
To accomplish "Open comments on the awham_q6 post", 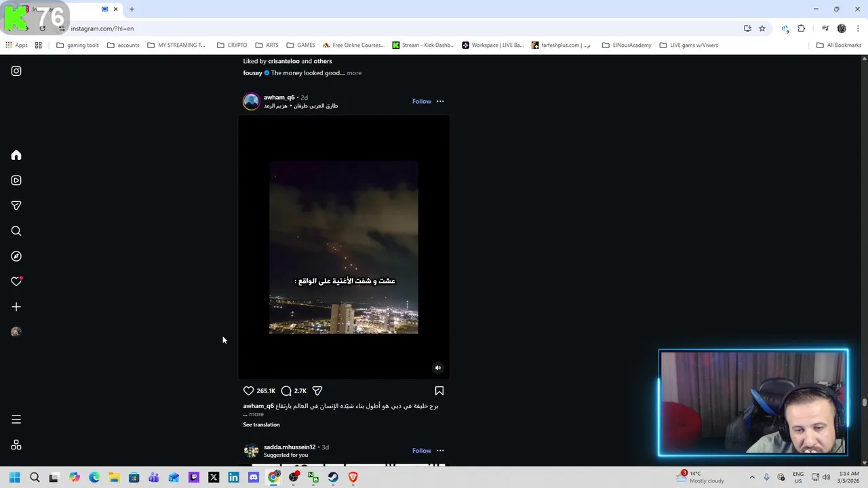I will coord(286,391).
